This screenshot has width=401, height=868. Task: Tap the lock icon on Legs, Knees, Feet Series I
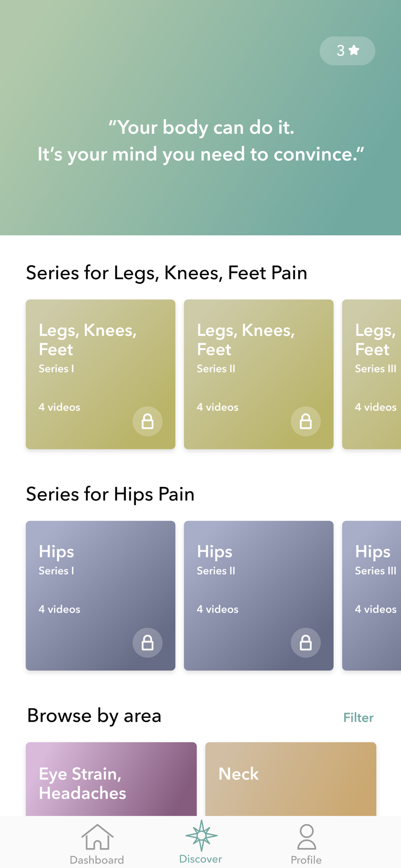click(x=148, y=421)
